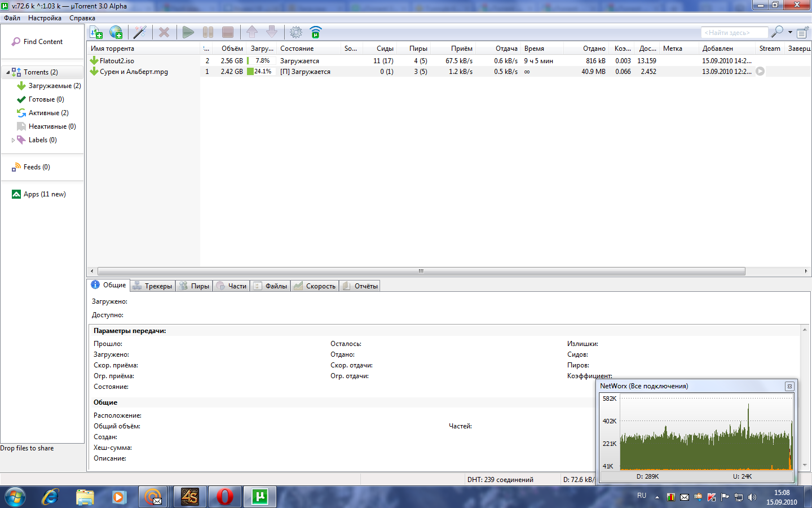
Task: Click the NetWorx tray bar-chart icon
Action: pos(671,497)
